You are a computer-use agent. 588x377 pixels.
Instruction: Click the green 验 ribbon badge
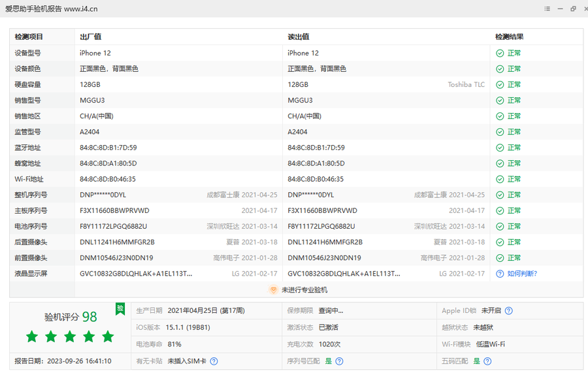click(x=120, y=309)
